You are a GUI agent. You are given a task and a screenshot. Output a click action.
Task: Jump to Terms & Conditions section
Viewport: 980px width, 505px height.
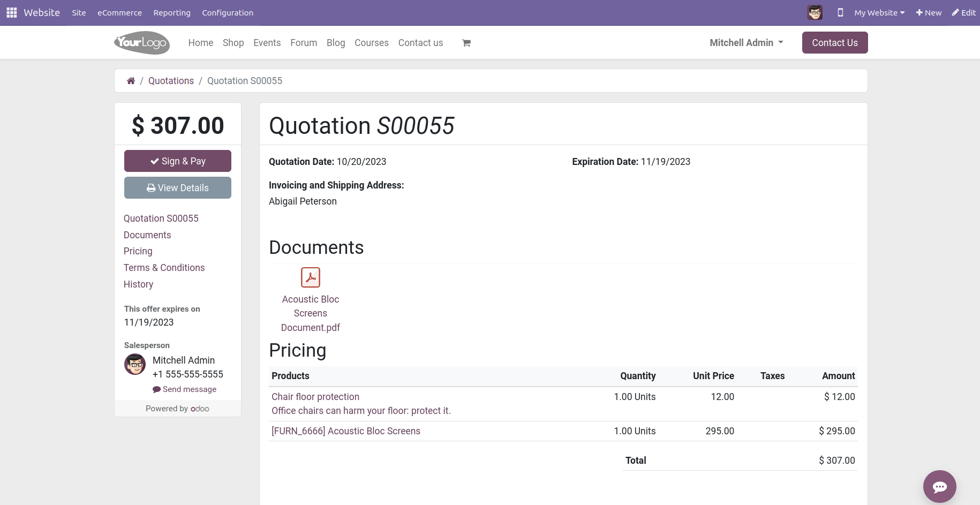point(164,268)
